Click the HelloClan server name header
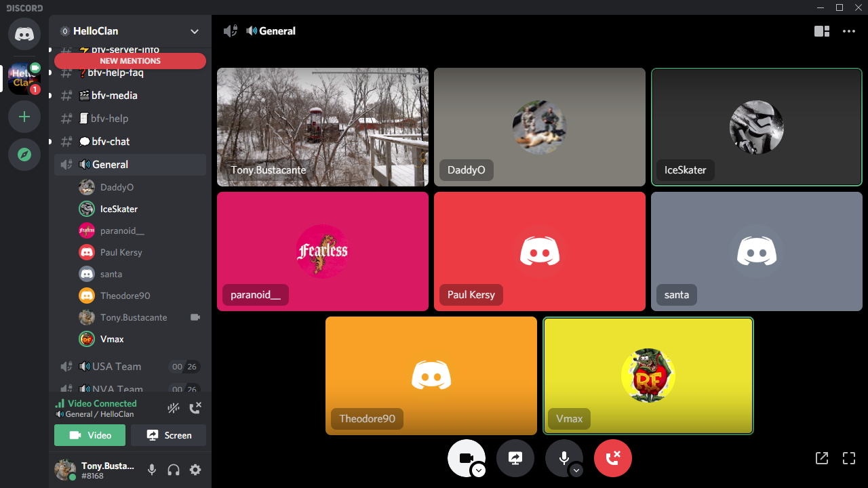Viewport: 868px width, 488px height. point(96,31)
